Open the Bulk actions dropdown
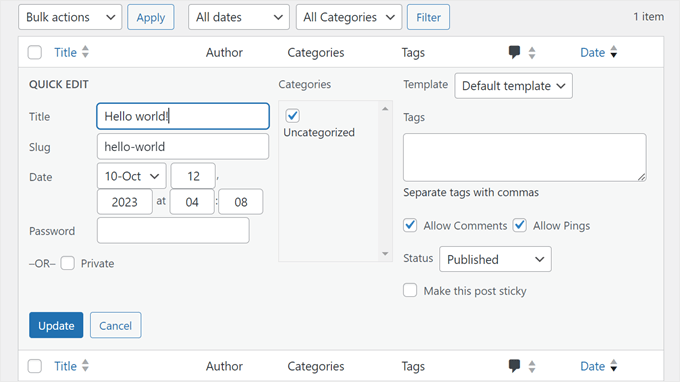Viewport: 680px width, 382px height. pyautogui.click(x=70, y=17)
